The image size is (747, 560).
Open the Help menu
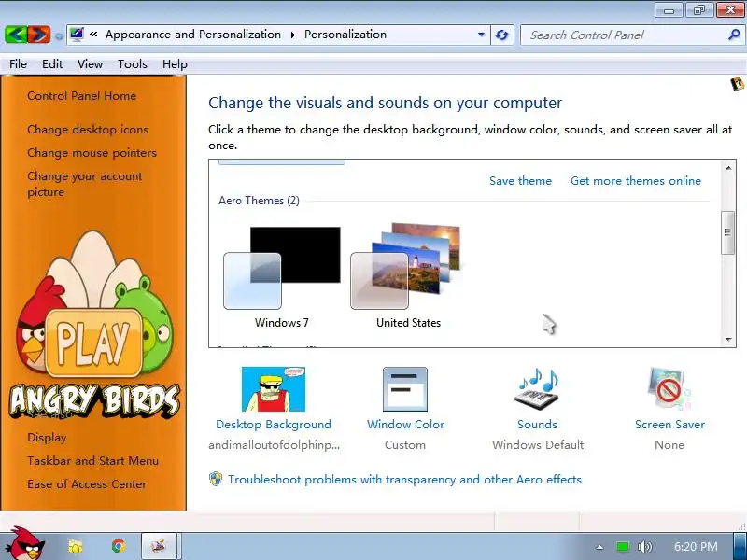coord(175,63)
